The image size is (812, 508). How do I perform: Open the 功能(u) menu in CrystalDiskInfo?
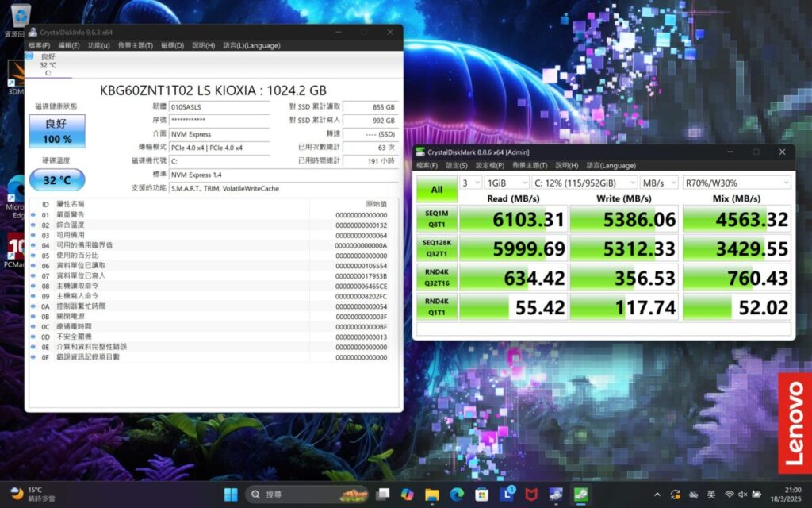click(99, 45)
